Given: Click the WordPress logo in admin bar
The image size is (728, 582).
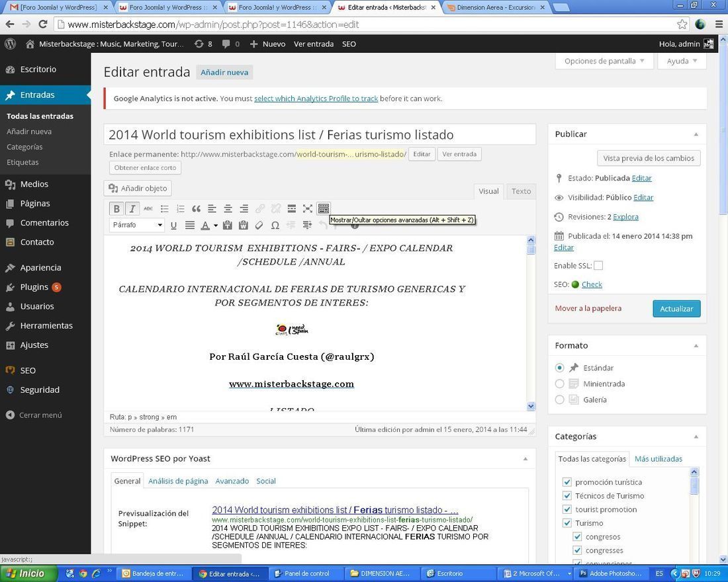Looking at the screenshot, I should [x=10, y=44].
